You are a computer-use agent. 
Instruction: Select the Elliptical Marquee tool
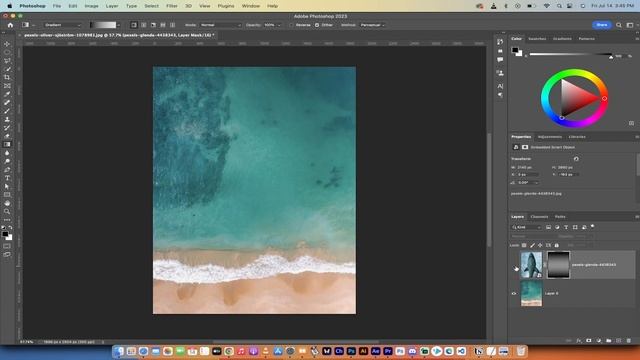point(7,52)
